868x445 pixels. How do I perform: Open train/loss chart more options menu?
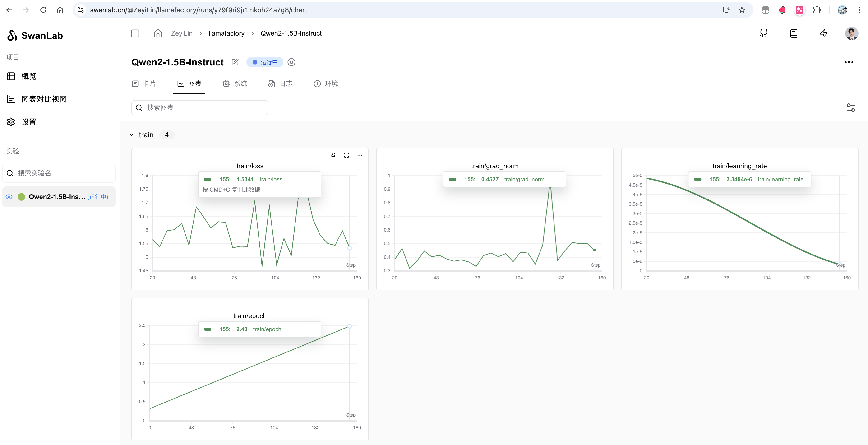pos(360,155)
